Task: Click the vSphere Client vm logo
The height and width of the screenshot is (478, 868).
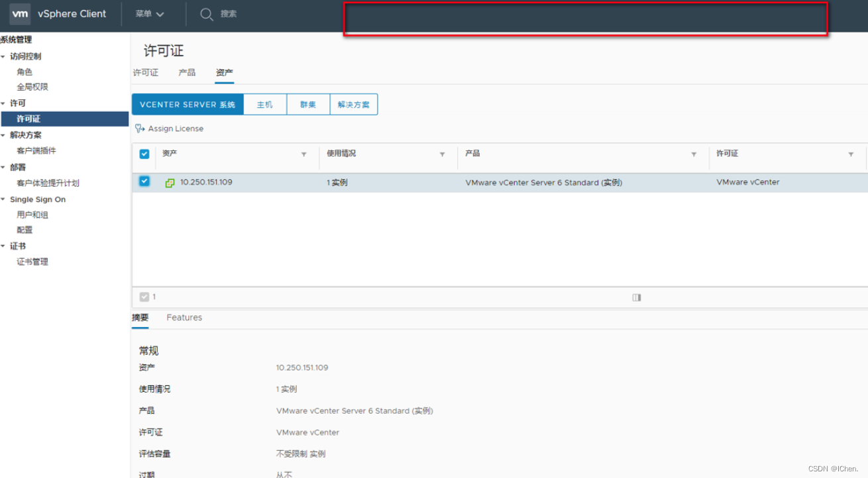Action: tap(20, 13)
